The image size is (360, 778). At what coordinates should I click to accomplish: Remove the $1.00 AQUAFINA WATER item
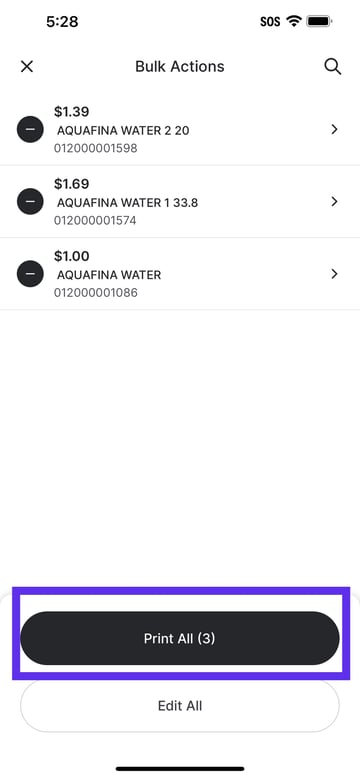coord(30,274)
